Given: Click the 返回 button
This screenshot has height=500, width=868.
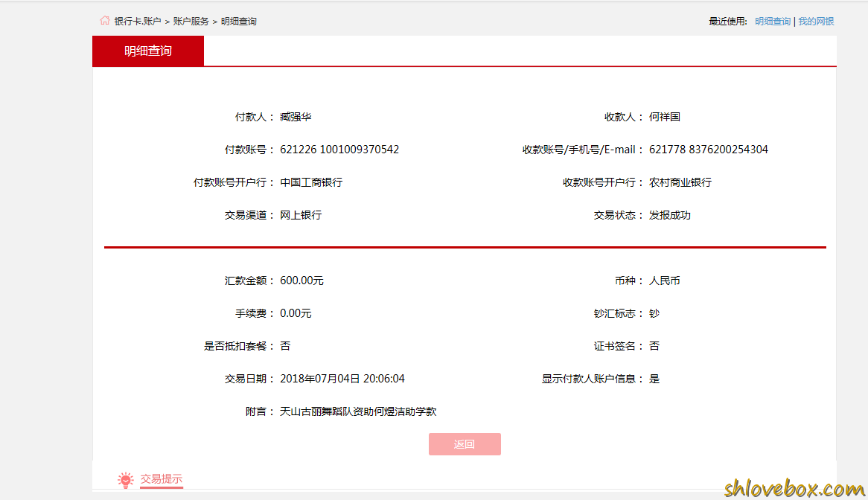Looking at the screenshot, I should pyautogui.click(x=465, y=444).
